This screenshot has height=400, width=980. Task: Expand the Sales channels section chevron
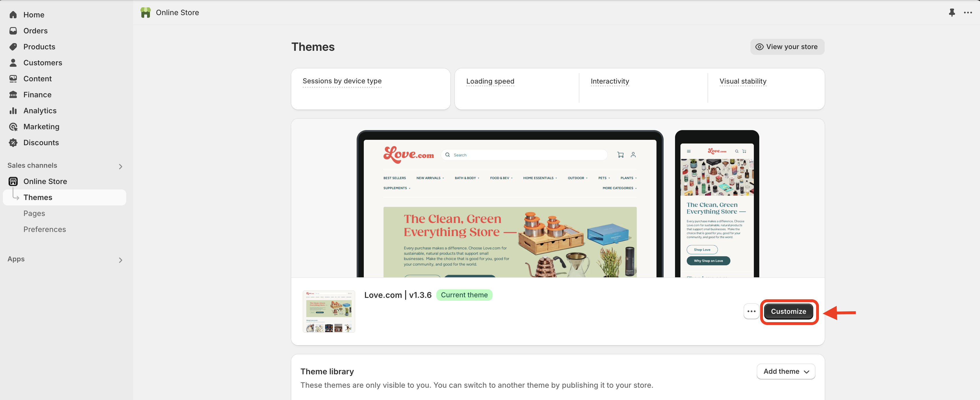(121, 167)
